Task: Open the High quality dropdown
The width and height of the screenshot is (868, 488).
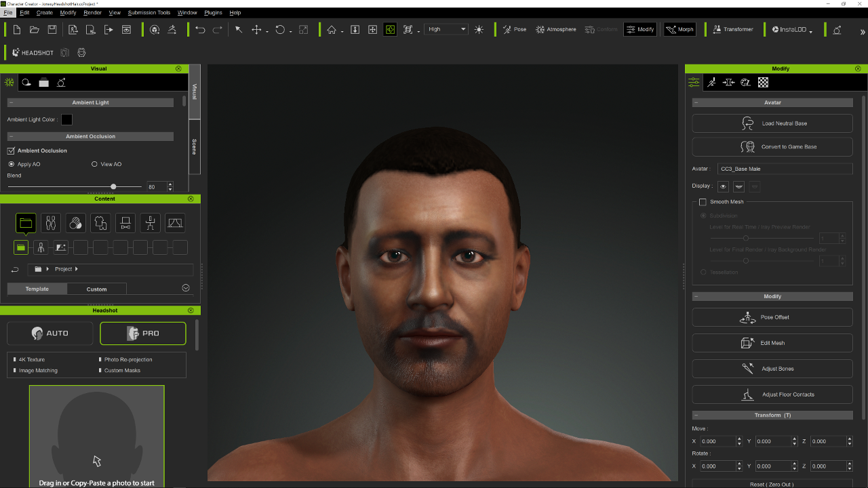Action: coord(447,29)
